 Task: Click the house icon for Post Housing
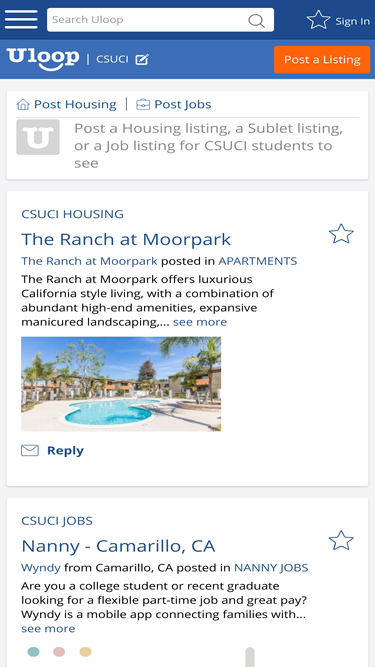click(x=23, y=105)
